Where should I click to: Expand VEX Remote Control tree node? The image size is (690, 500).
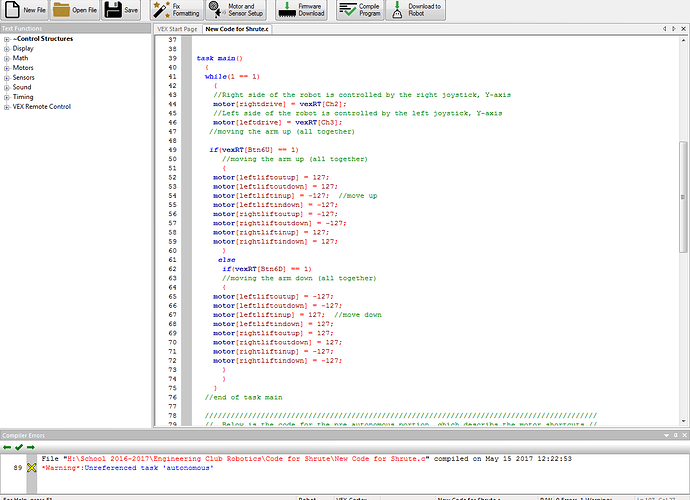click(x=7, y=107)
